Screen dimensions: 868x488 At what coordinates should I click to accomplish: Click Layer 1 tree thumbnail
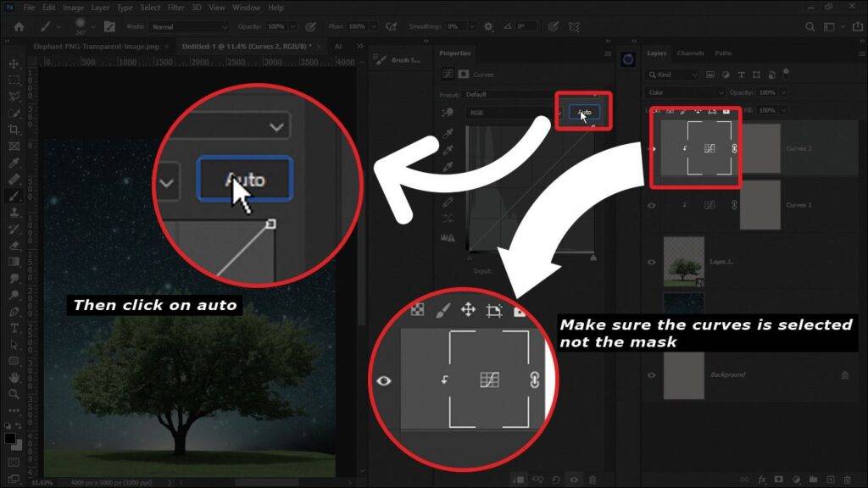[x=684, y=262]
